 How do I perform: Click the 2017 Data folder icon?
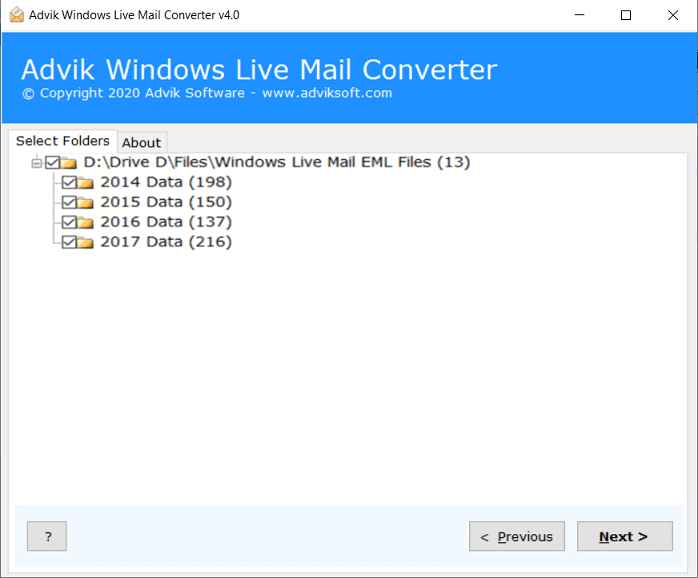tap(85, 242)
